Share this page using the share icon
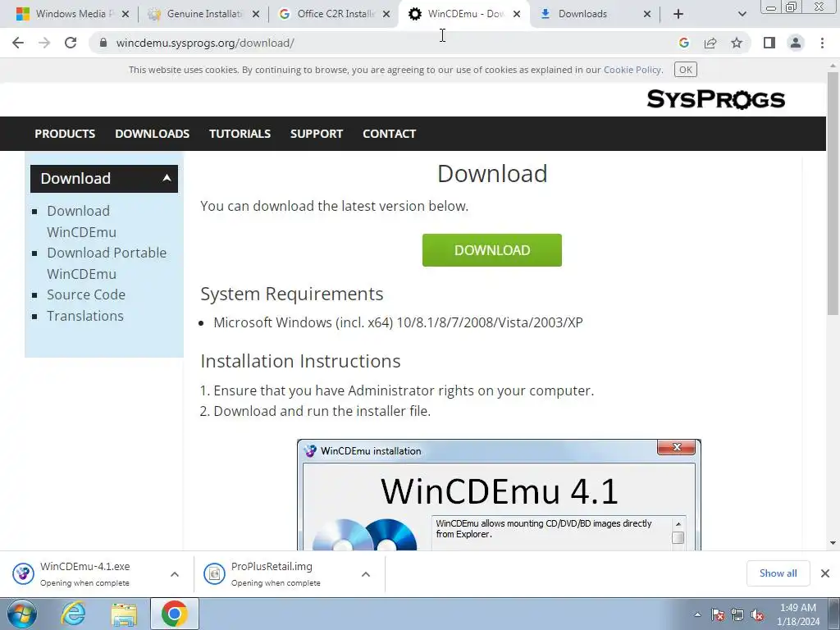Screen dimensions: 840x630 pyautogui.click(x=710, y=43)
